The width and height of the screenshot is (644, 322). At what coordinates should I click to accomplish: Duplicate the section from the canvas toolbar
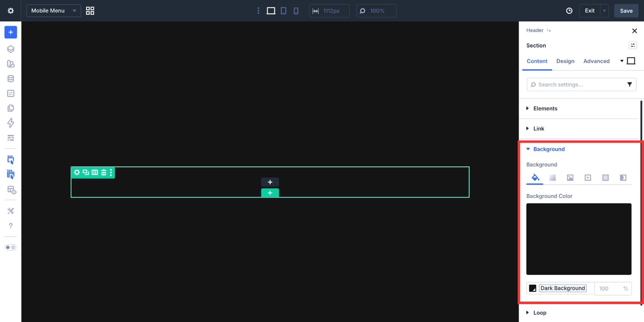click(86, 172)
